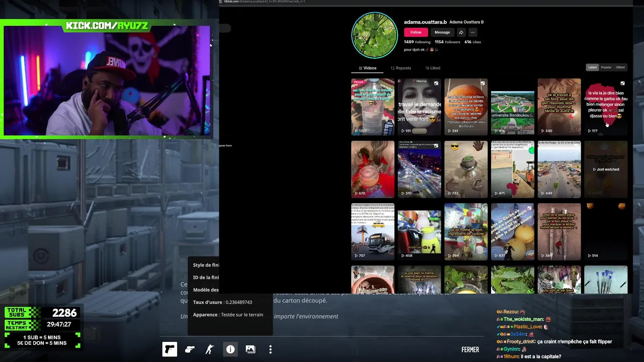The image size is (644, 362).
Task: Open the cooking ingredient video with 394 views
Action: 466,231
